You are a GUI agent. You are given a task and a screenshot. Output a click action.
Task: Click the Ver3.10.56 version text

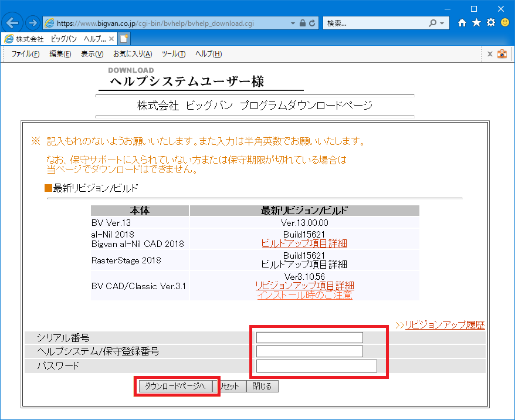[x=304, y=276]
